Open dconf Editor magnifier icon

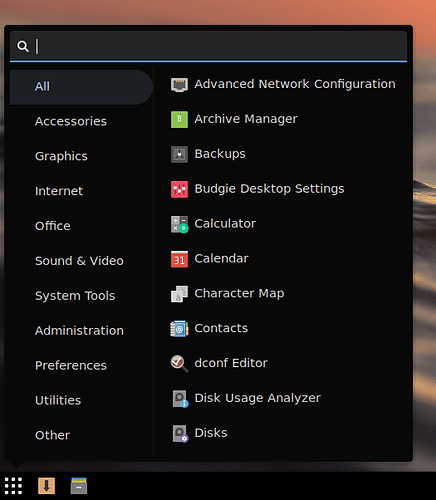point(179,364)
